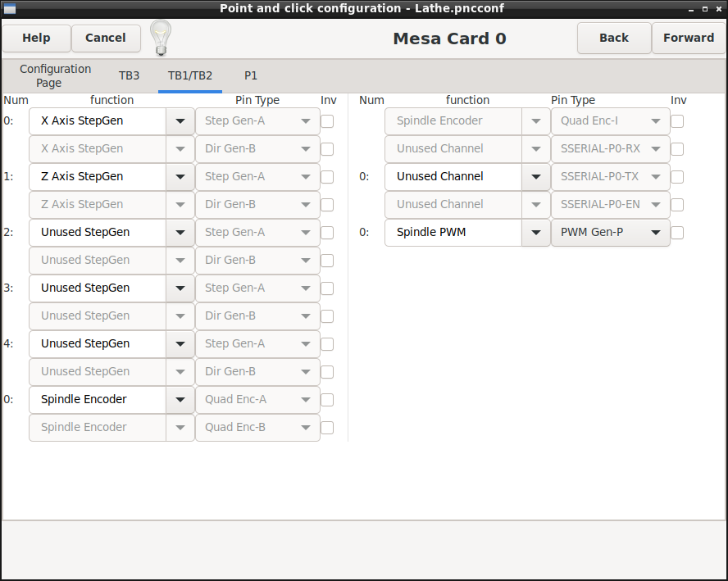Toggle Inv checkbox for X Axis Dir Gen-B
The width and height of the screenshot is (728, 581).
[x=327, y=149]
